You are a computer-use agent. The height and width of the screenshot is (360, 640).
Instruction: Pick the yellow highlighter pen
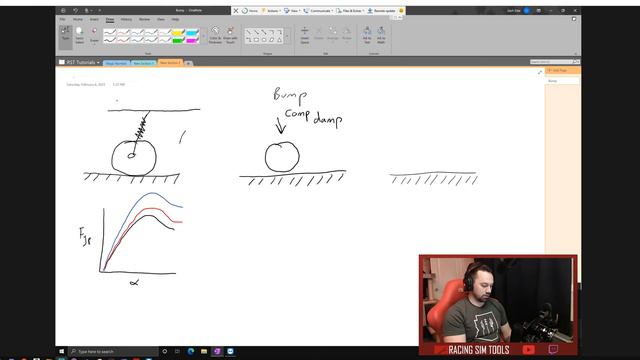(178, 32)
